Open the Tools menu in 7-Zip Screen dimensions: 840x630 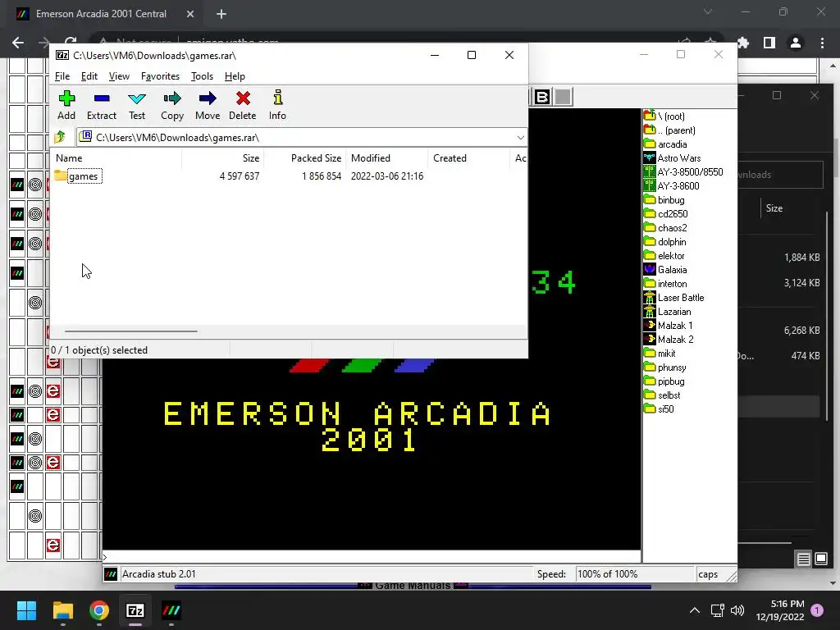[202, 76]
